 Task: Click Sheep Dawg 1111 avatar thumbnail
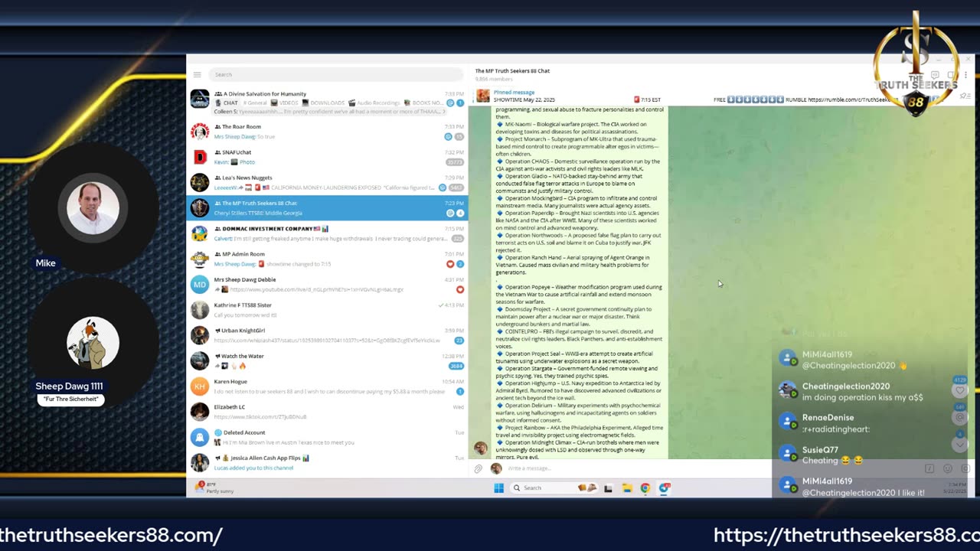click(x=93, y=342)
